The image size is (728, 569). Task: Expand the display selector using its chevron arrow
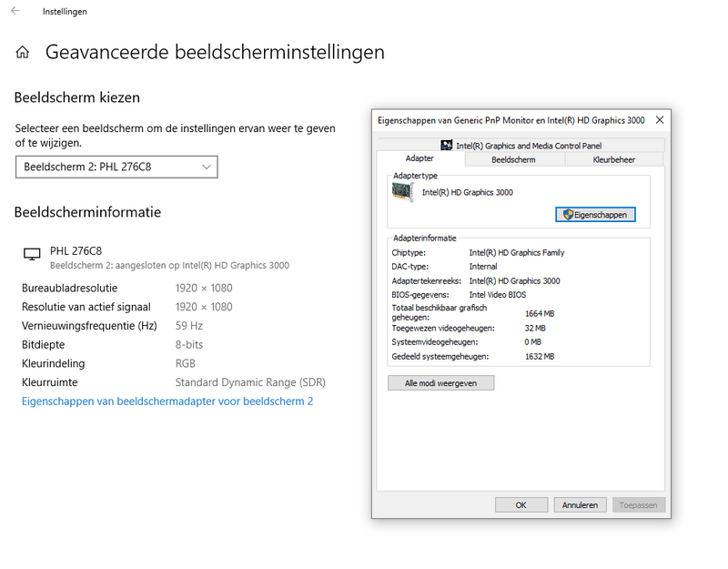[207, 167]
